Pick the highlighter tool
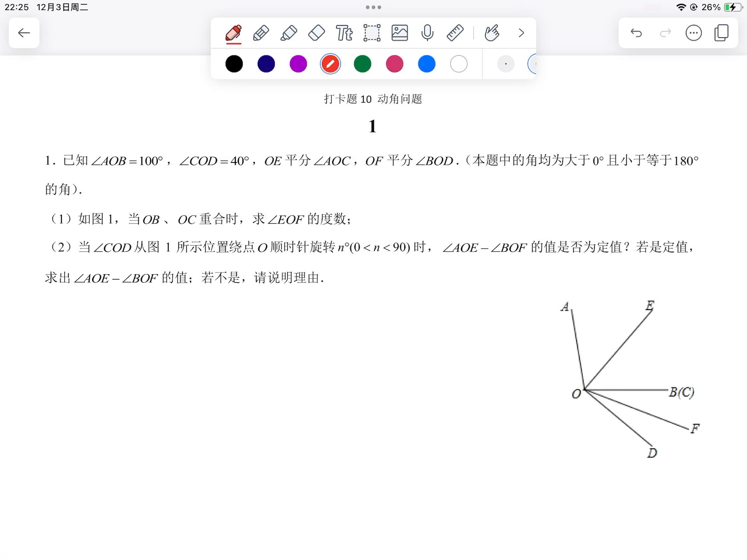The image size is (747, 560). point(288,33)
